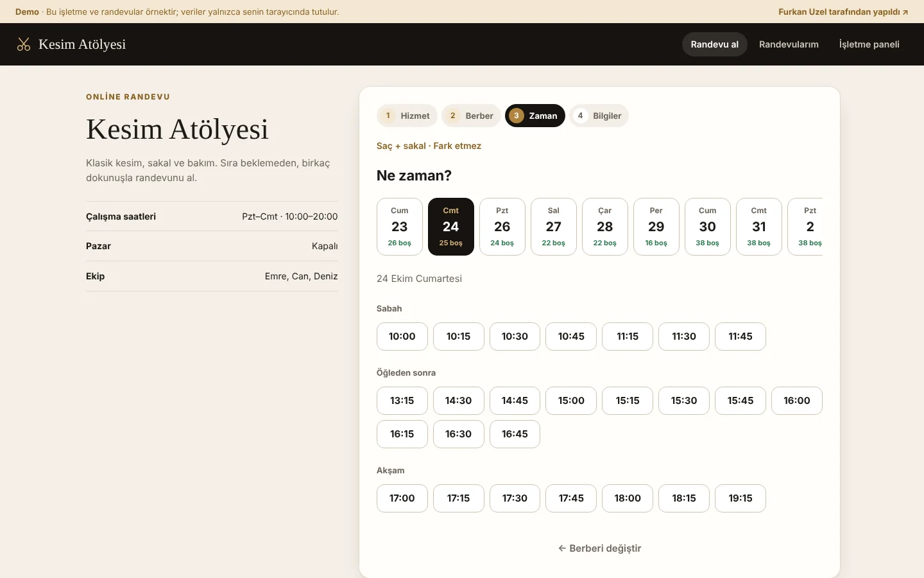
Task: Select the 18:15 time slot
Action: pyautogui.click(x=684, y=498)
